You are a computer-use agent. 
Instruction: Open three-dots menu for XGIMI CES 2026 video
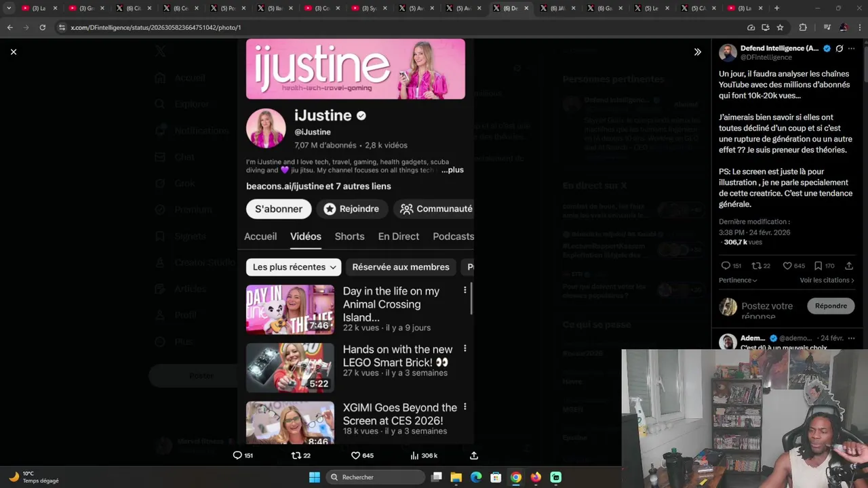tap(465, 407)
